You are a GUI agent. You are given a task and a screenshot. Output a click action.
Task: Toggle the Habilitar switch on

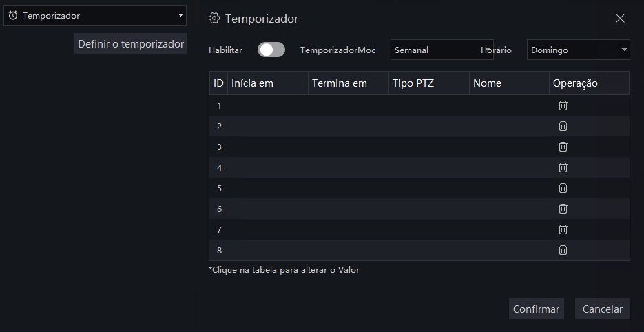(x=271, y=50)
